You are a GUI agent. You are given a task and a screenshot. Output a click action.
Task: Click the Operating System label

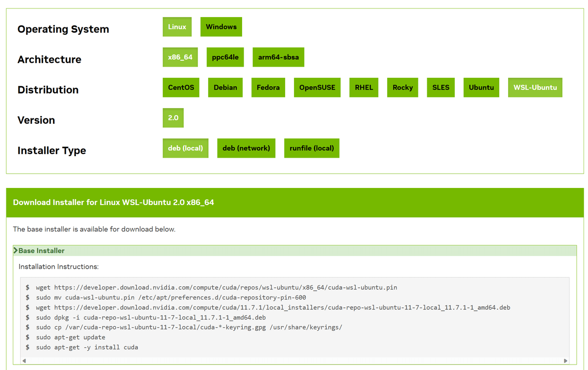[x=63, y=29]
